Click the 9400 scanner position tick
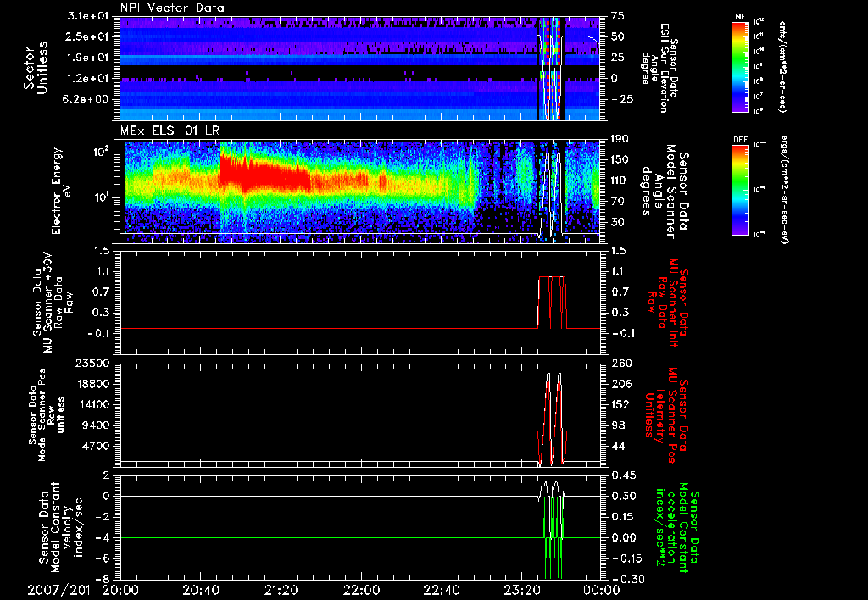The height and width of the screenshot is (600, 868). [96, 425]
